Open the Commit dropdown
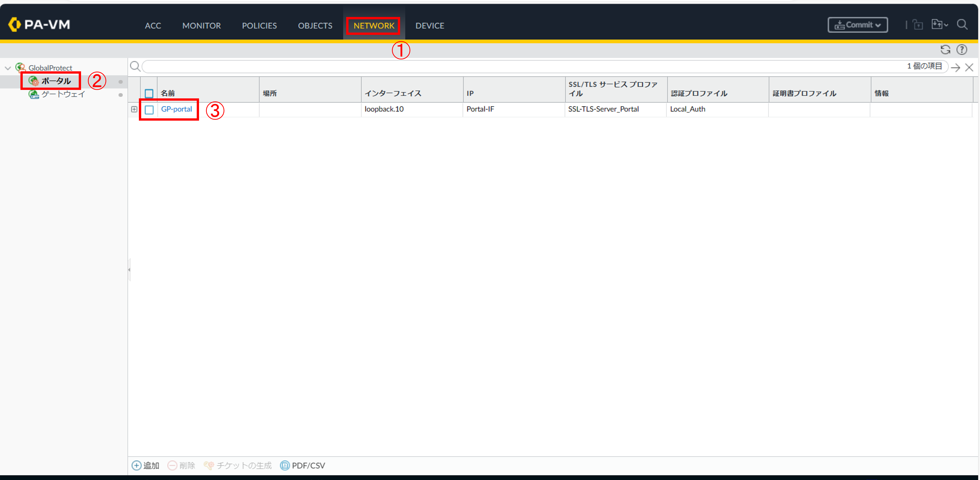Viewport: 980px width, 480px height. pyautogui.click(x=857, y=25)
